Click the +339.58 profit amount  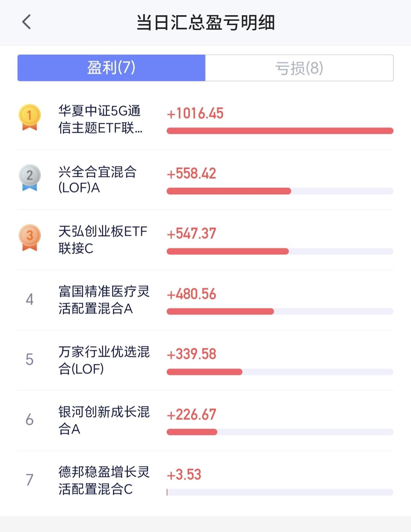coord(191,354)
